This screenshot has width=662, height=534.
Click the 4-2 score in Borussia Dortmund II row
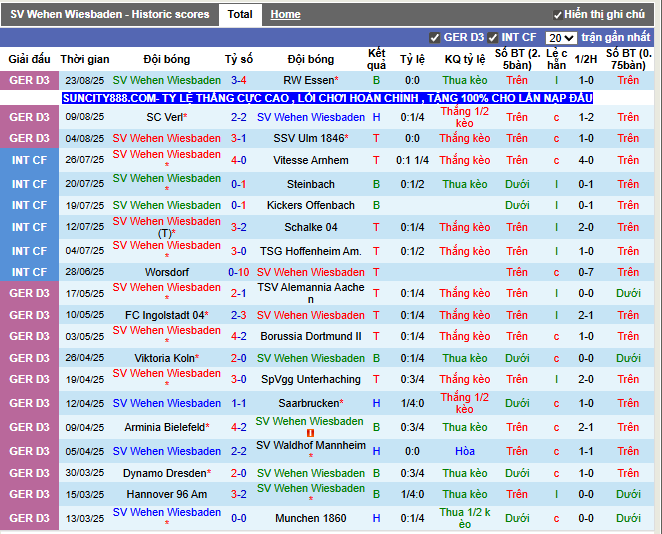(x=239, y=336)
